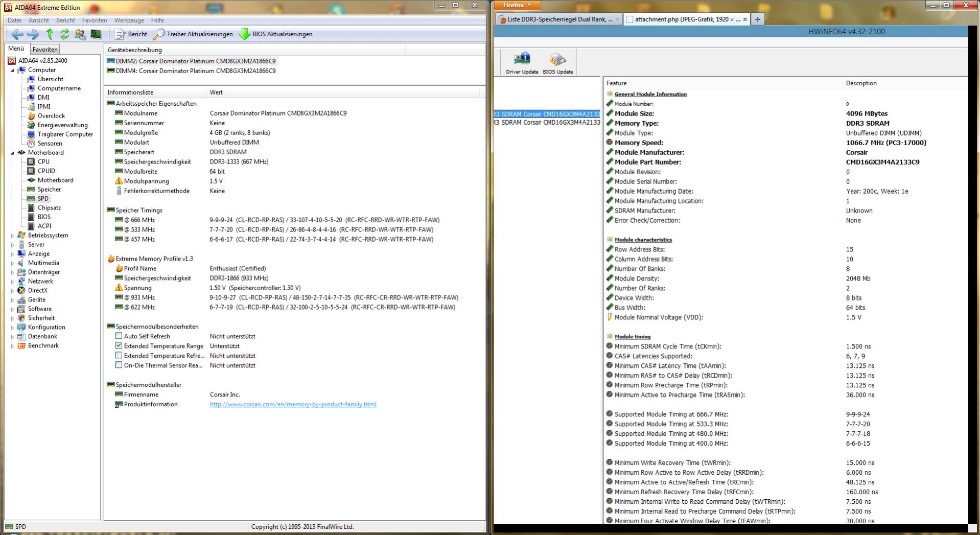Click the BIOS Update icon in HWiNFO64
This screenshot has width=980, height=535.
557,63
